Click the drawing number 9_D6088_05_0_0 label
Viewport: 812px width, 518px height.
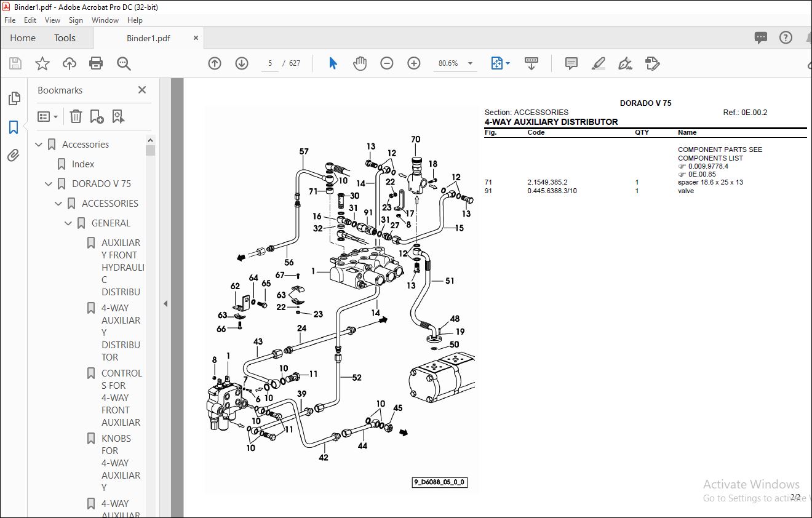440,482
